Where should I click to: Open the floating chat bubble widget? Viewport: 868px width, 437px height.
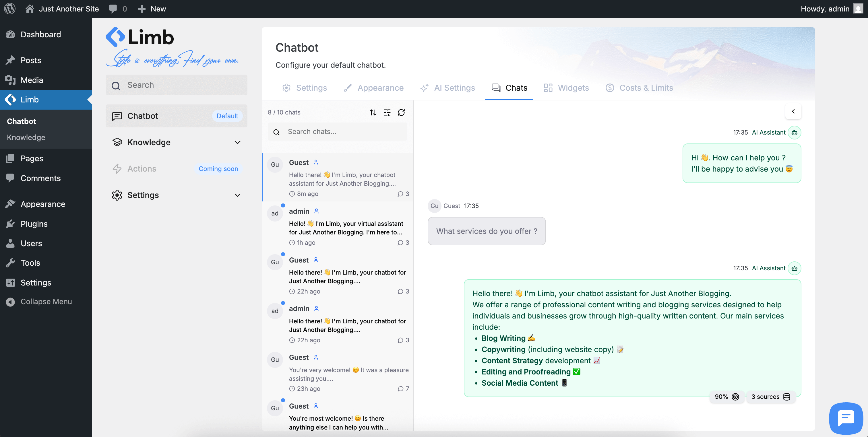point(846,418)
